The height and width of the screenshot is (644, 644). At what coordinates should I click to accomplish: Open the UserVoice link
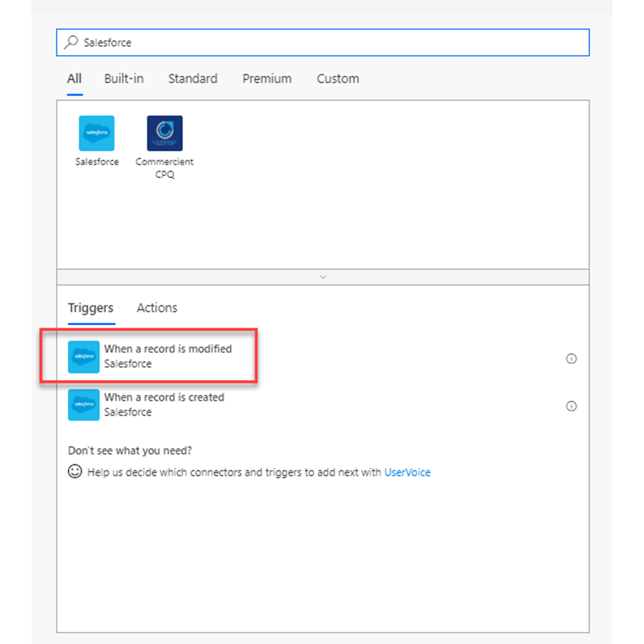407,472
